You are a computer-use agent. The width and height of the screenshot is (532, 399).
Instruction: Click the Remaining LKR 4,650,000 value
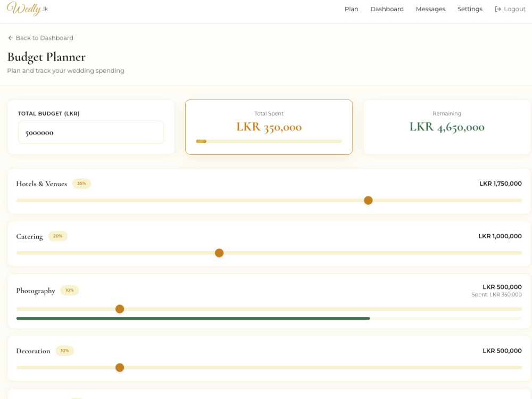pyautogui.click(x=447, y=127)
